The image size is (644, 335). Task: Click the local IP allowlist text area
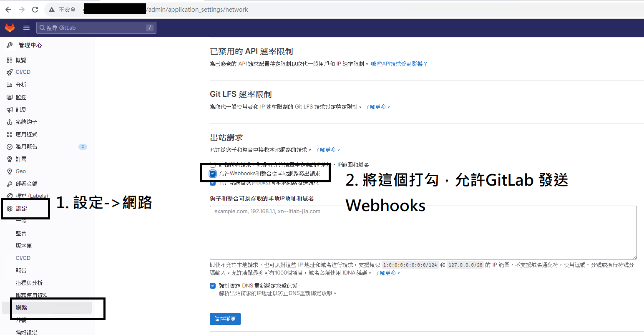423,232
